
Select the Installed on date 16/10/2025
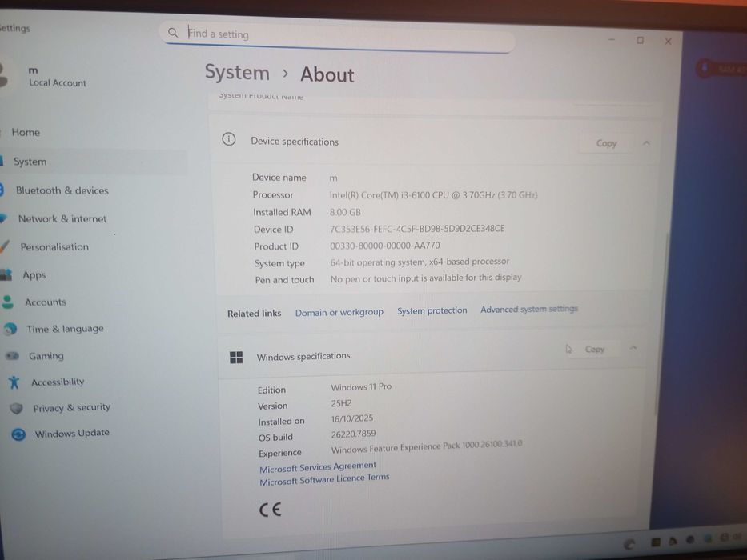pos(352,418)
